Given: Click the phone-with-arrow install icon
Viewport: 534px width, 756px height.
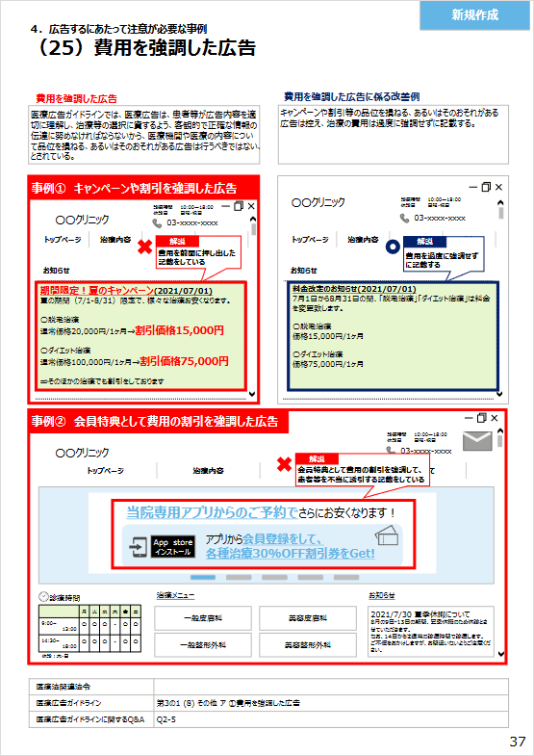Looking at the screenshot, I should (x=138, y=547).
